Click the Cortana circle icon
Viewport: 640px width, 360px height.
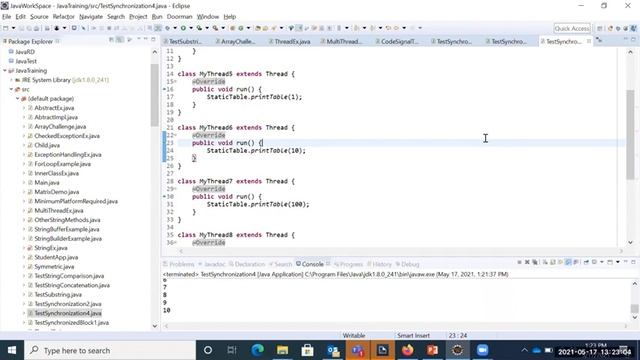[x=208, y=350]
